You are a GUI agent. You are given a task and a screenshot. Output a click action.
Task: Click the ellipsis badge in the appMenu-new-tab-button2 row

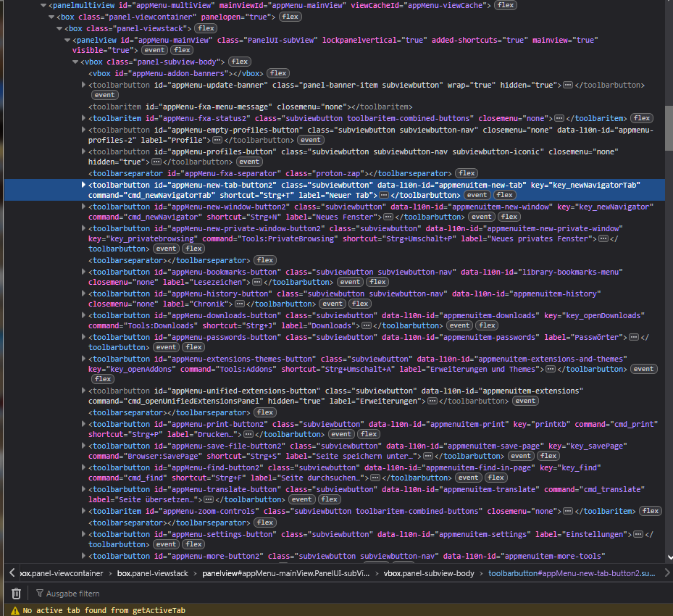point(384,196)
